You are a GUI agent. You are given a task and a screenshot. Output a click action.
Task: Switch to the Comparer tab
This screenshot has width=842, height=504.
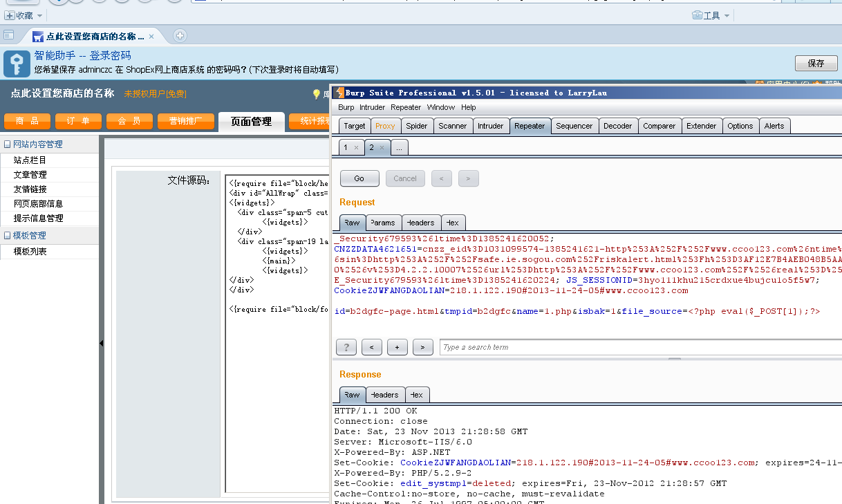coord(659,126)
